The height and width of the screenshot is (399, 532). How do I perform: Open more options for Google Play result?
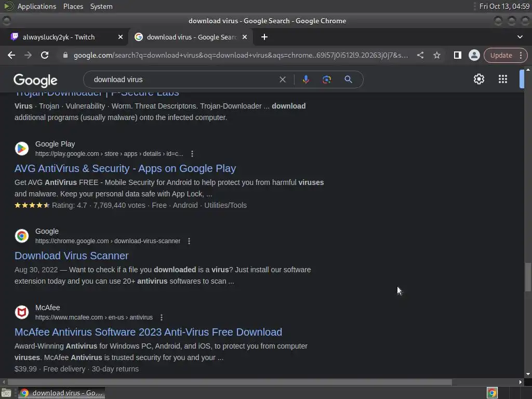pyautogui.click(x=192, y=154)
